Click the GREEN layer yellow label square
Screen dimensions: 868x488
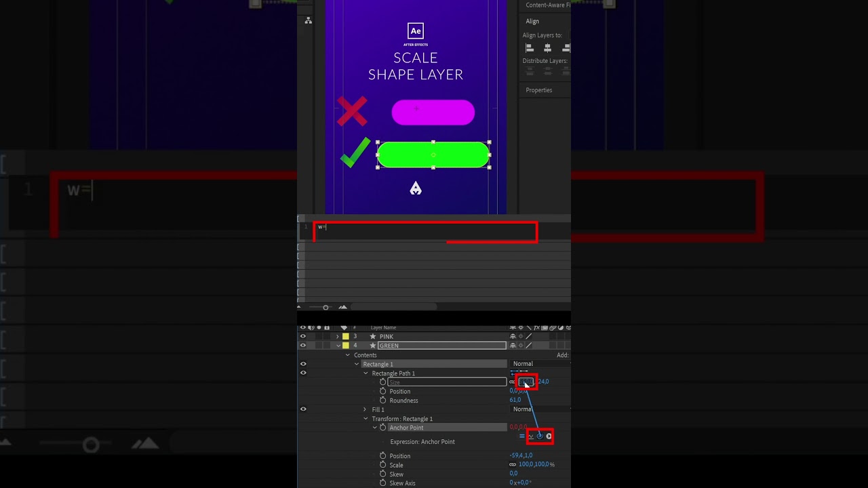point(345,346)
